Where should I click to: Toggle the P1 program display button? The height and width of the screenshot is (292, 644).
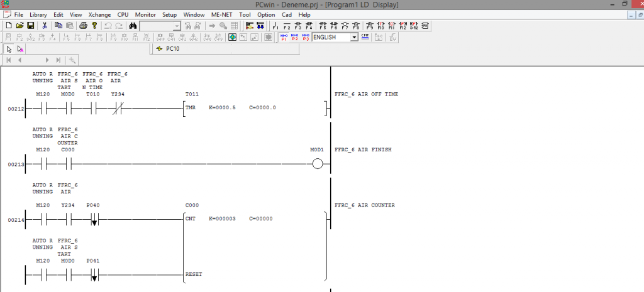[x=284, y=37]
